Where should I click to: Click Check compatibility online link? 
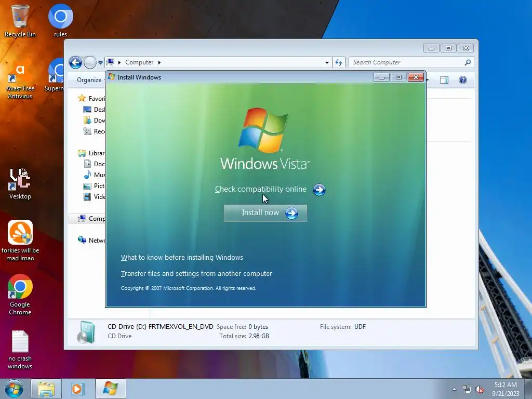(261, 189)
